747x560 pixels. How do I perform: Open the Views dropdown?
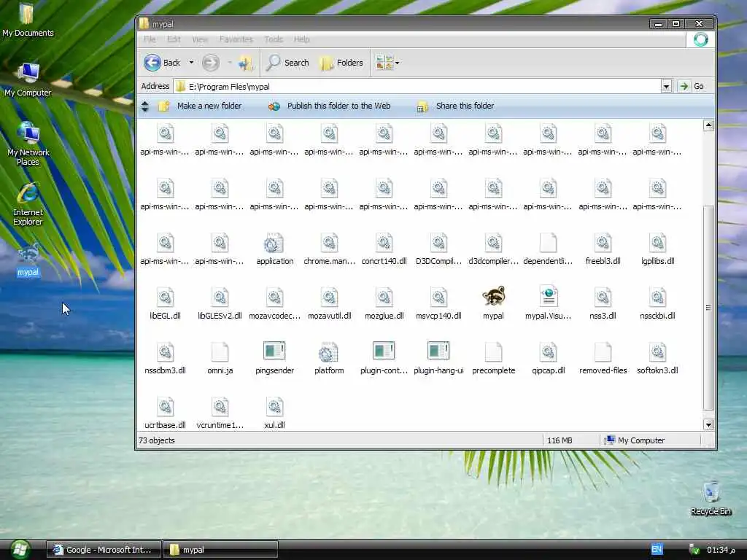click(387, 63)
